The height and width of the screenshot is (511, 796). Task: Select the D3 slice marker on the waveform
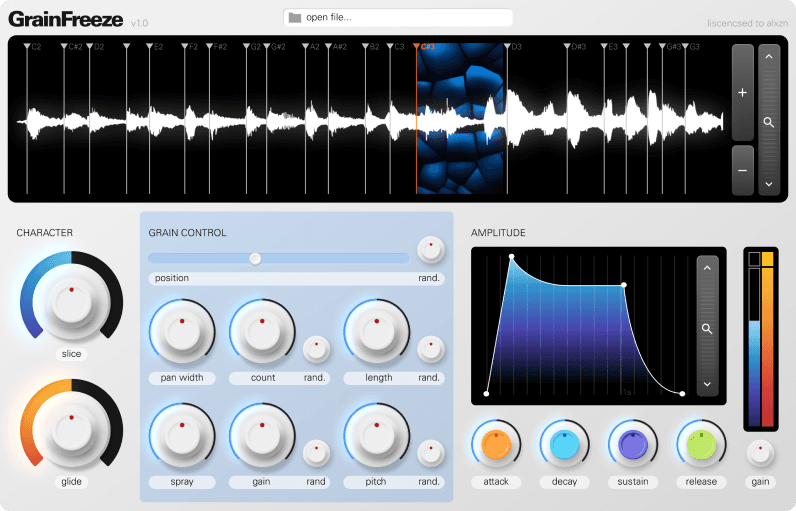point(508,47)
